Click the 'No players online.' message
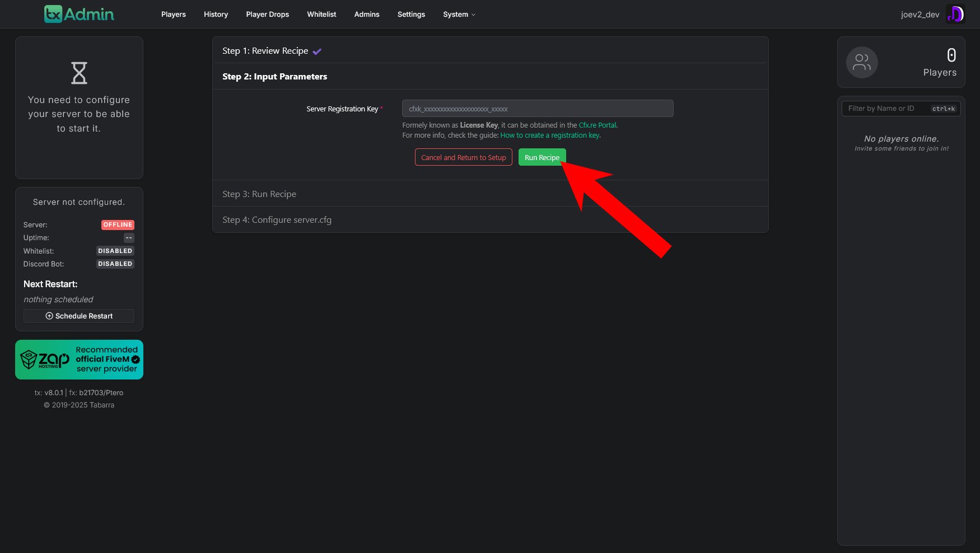Viewport: 980px width, 553px height. [x=901, y=138]
